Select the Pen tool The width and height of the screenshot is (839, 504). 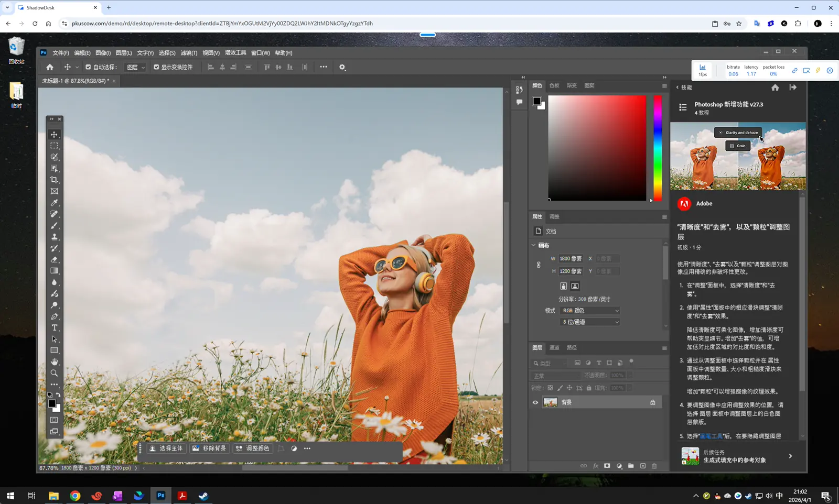click(x=54, y=316)
